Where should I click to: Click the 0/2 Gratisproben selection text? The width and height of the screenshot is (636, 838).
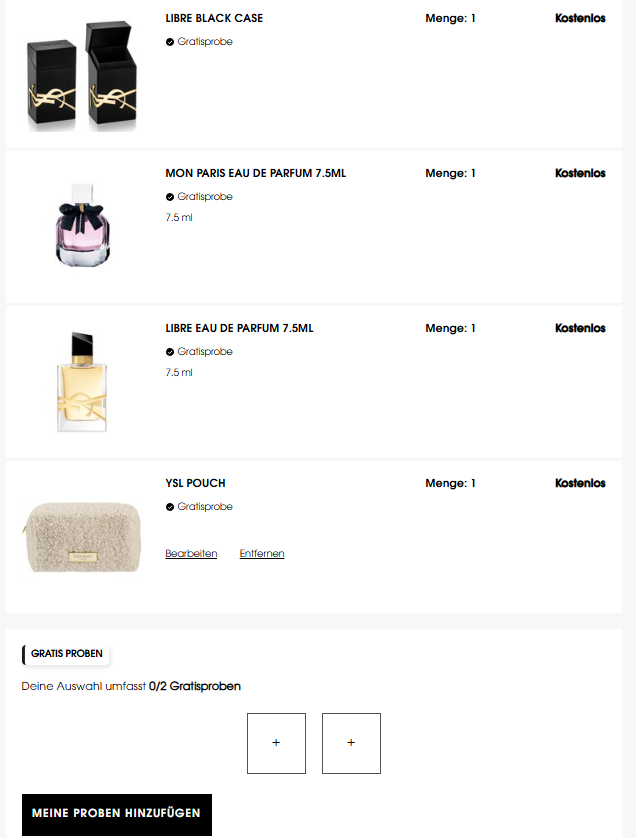(x=195, y=686)
